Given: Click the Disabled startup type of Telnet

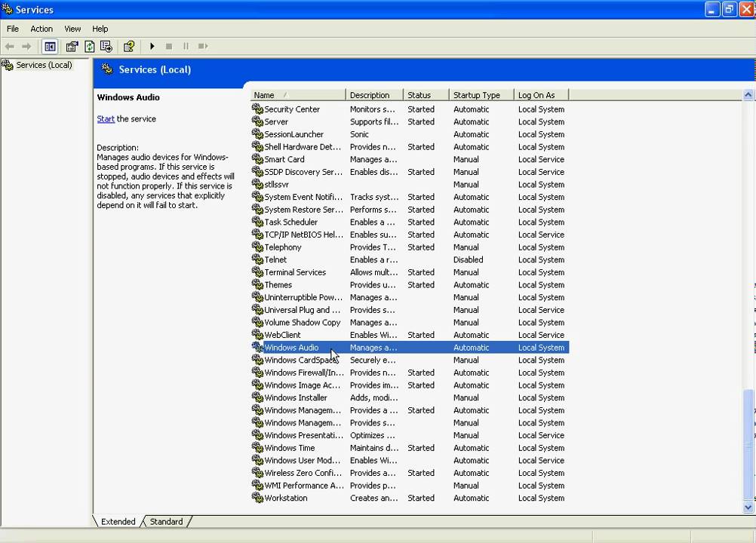Looking at the screenshot, I should pyautogui.click(x=468, y=259).
